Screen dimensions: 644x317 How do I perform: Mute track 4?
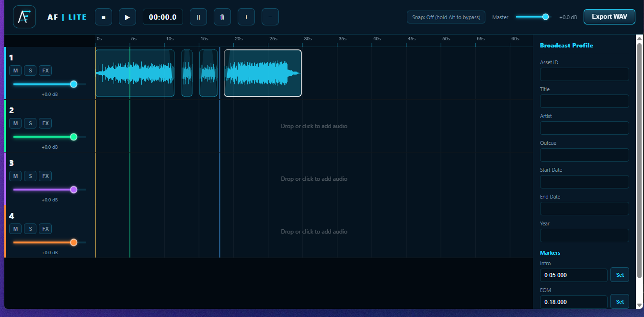tap(15, 229)
